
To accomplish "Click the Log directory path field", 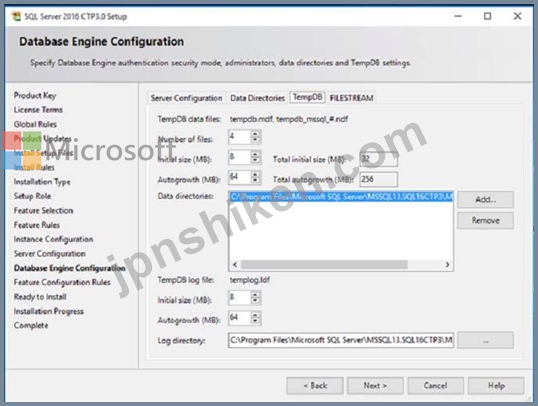I will click(x=341, y=340).
